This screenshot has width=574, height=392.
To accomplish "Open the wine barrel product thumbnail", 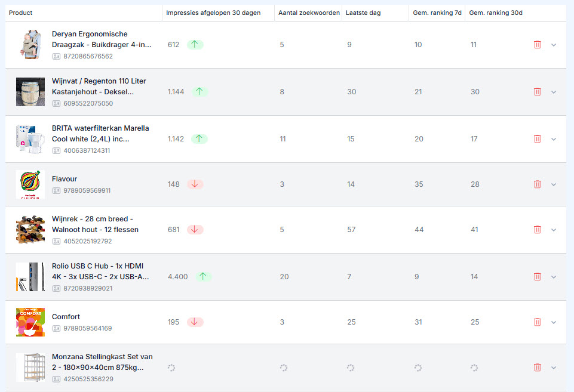I will click(x=30, y=92).
